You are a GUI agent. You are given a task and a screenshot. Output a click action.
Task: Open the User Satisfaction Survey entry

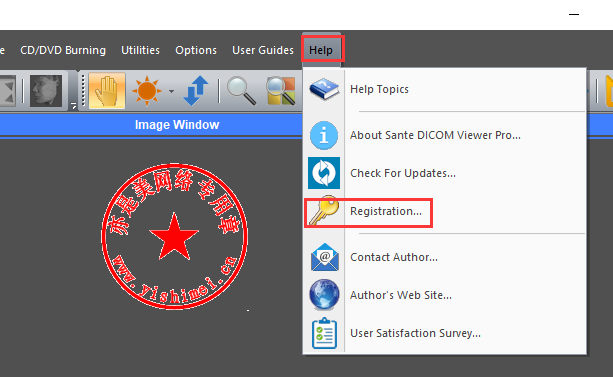(x=445, y=333)
